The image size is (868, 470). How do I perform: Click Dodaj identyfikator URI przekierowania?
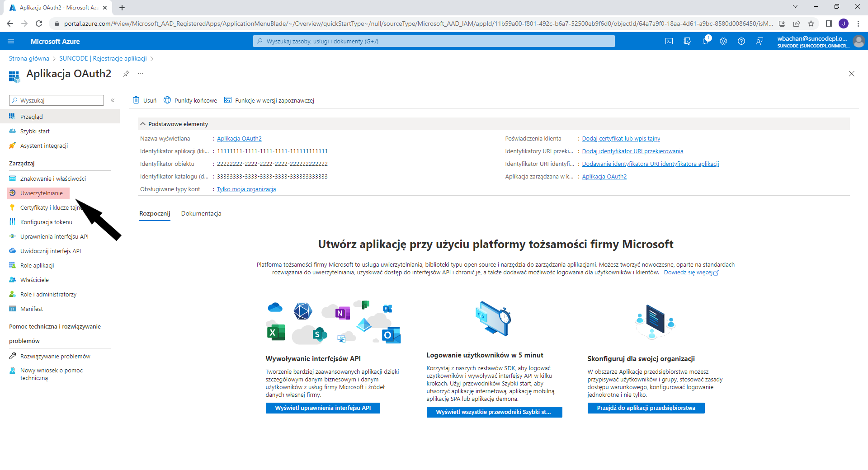click(x=632, y=151)
